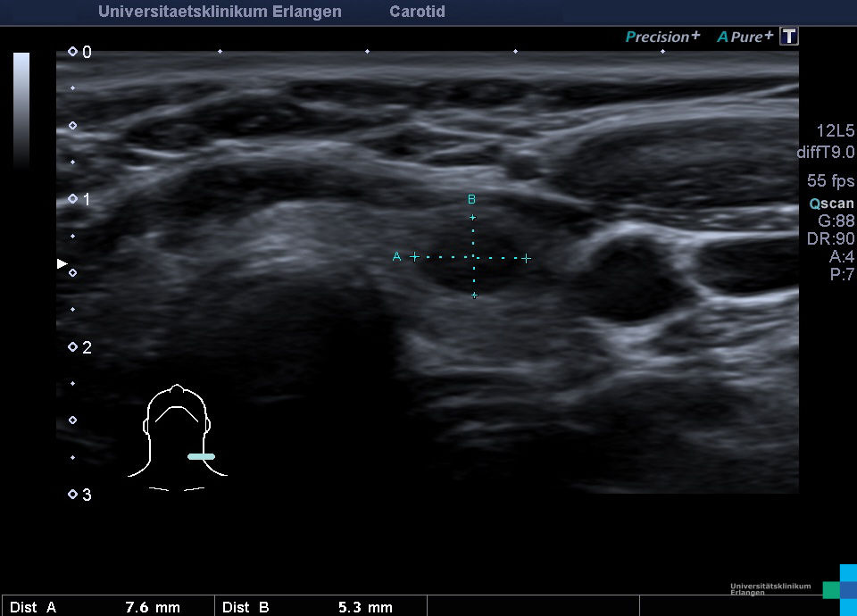Click the 12L5 transducer label
Screen dimensions: 857x616
click(835, 131)
